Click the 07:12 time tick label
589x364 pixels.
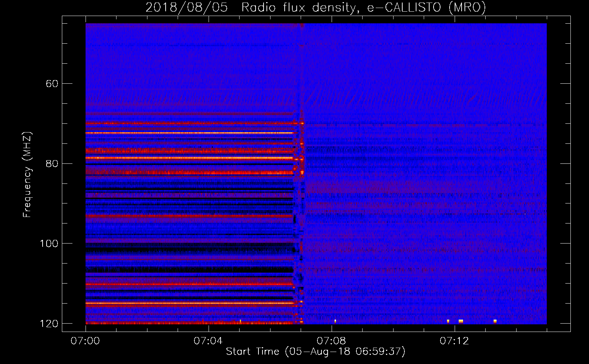(x=454, y=341)
